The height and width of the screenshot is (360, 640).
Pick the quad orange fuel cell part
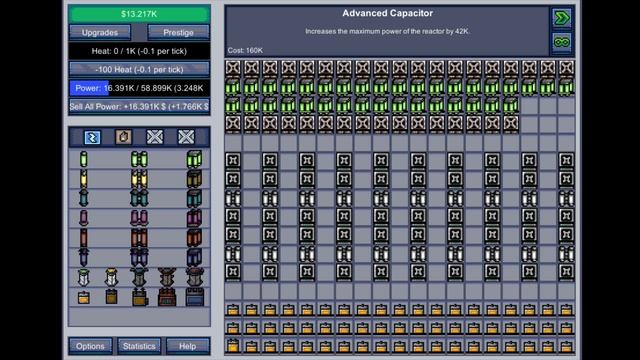coord(194,238)
